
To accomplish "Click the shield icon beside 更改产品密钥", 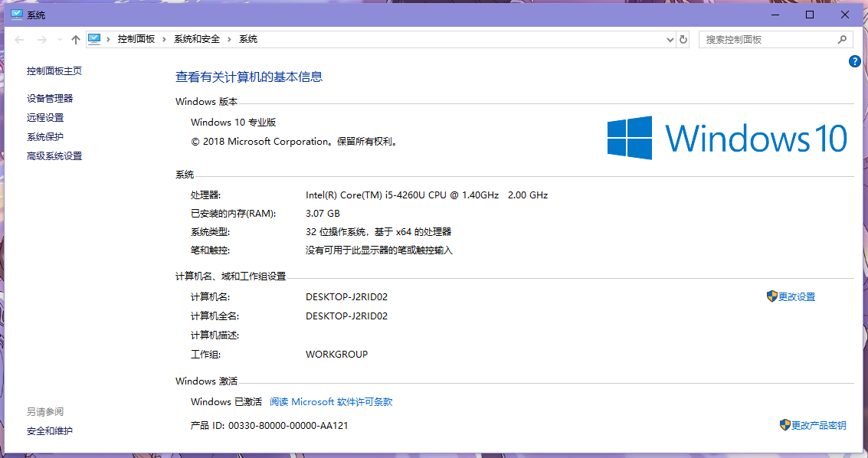I will (x=784, y=424).
